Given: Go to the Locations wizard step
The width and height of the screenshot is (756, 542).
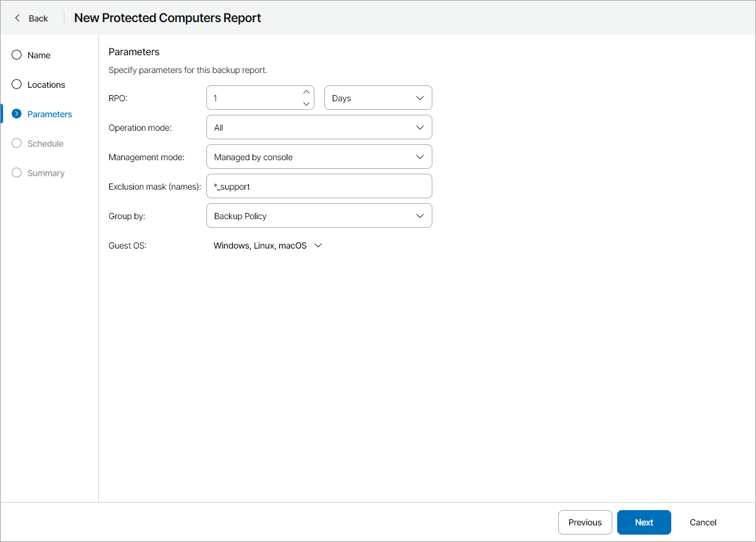Looking at the screenshot, I should [46, 85].
